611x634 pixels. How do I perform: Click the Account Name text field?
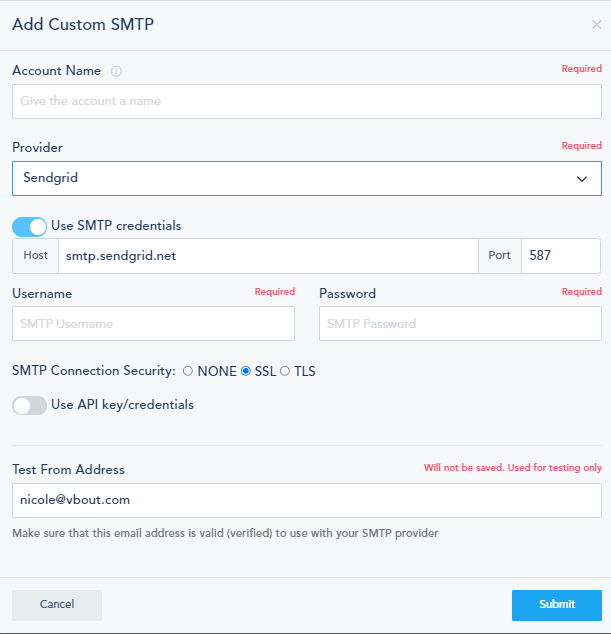(x=306, y=101)
